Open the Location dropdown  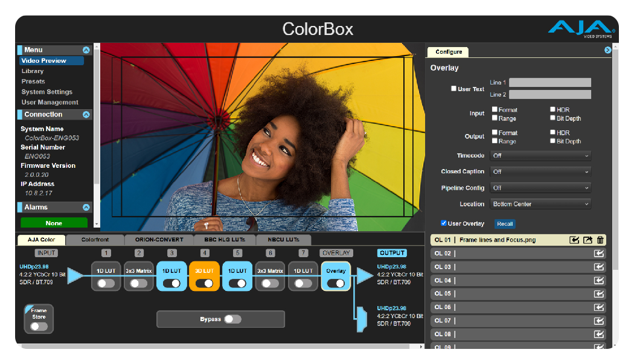[x=540, y=204]
